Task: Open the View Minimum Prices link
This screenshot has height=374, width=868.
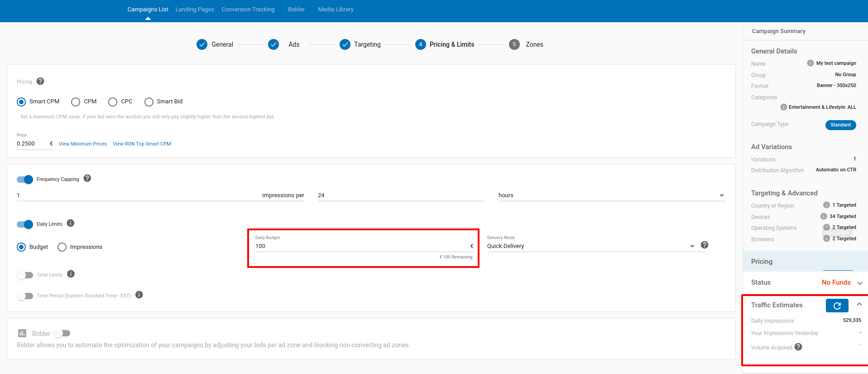Action: click(x=83, y=144)
